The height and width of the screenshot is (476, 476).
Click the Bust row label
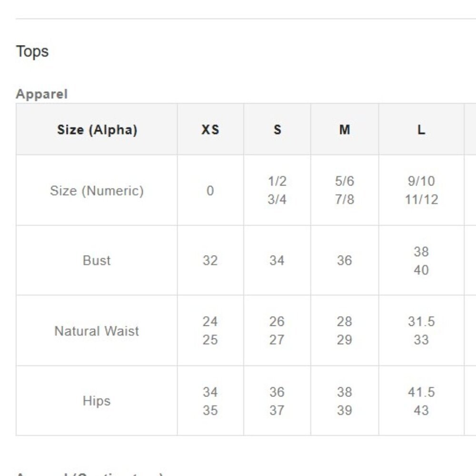pos(97,260)
